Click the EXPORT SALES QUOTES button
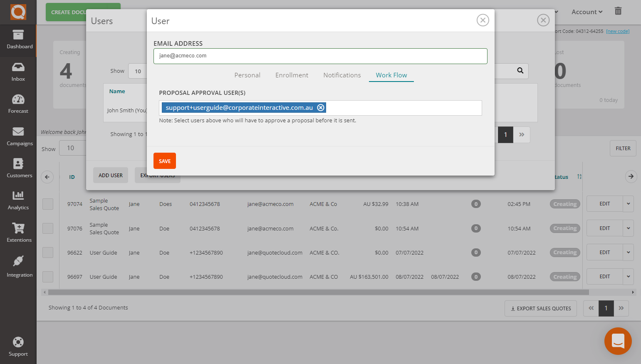 [540, 309]
